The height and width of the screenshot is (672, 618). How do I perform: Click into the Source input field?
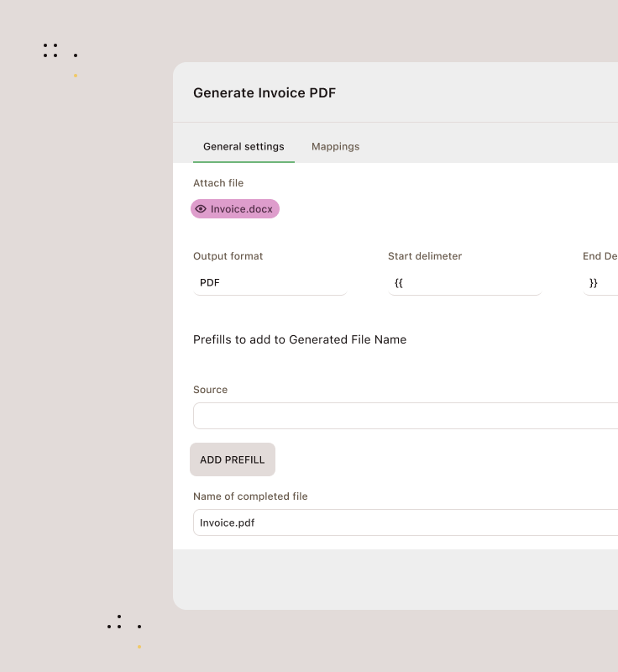pos(406,416)
